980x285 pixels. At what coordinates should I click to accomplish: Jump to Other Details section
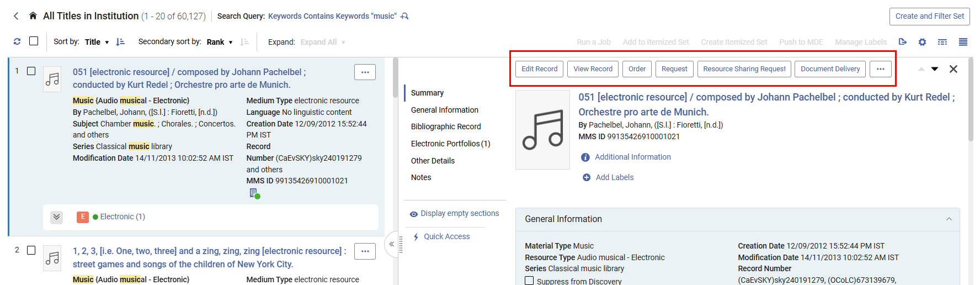[x=433, y=161]
